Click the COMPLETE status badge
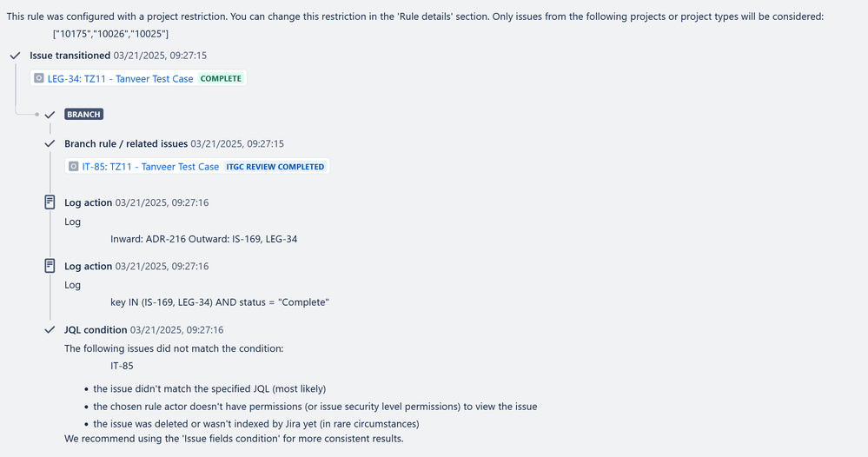Viewport: 868px width, 457px height. coord(221,78)
